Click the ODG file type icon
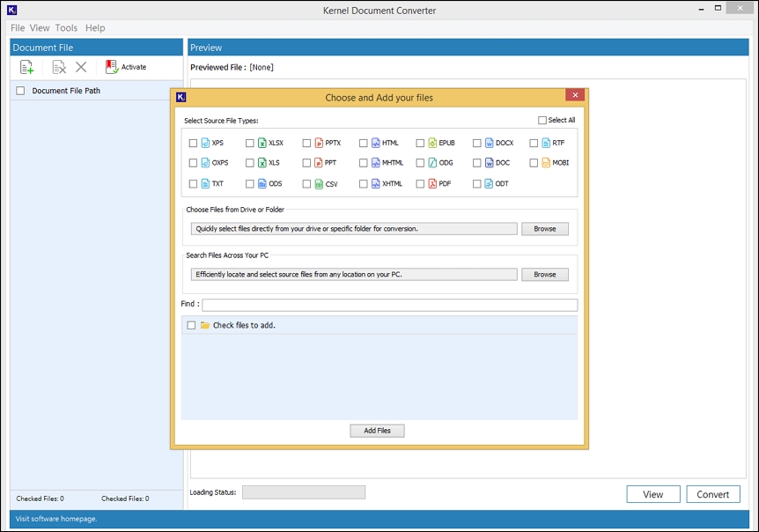The image size is (759, 532). 432,163
